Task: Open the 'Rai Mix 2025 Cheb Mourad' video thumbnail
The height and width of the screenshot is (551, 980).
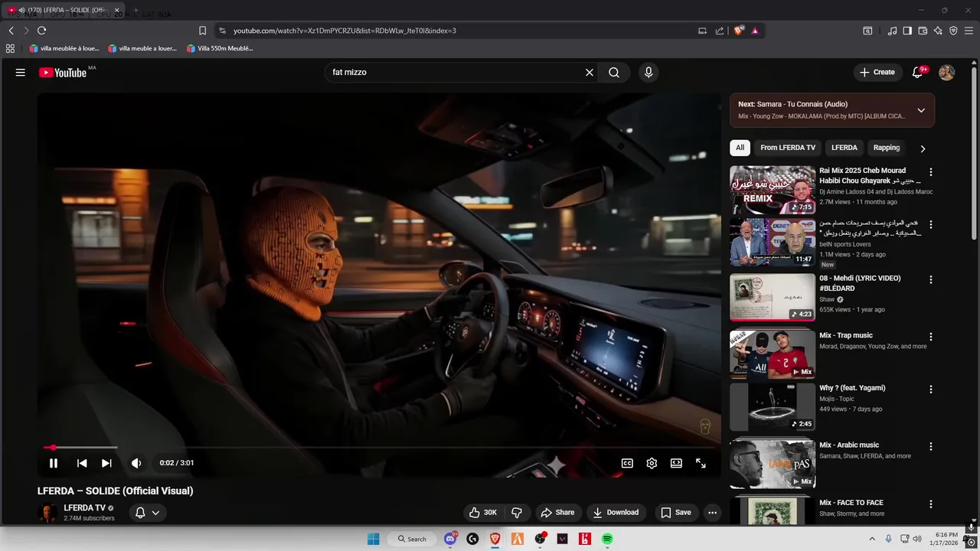Action: coord(773,190)
